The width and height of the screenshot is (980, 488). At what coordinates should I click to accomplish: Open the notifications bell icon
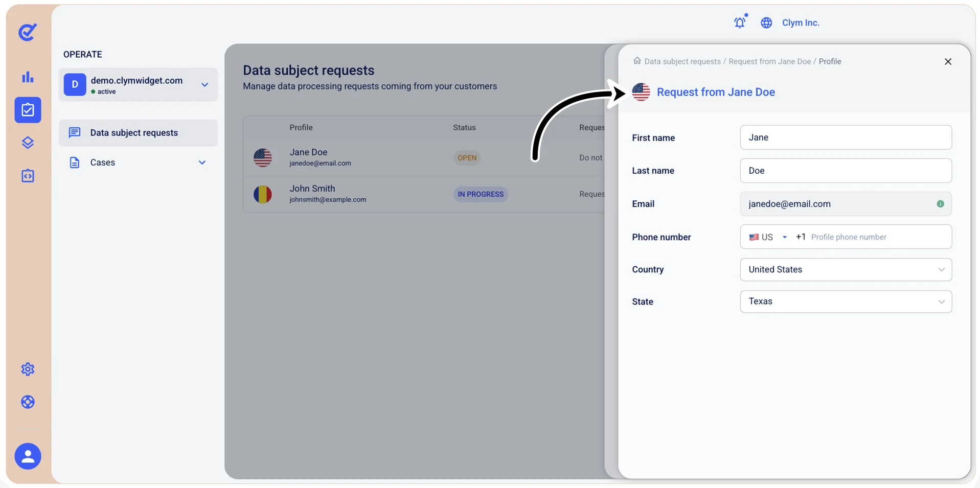tap(740, 22)
